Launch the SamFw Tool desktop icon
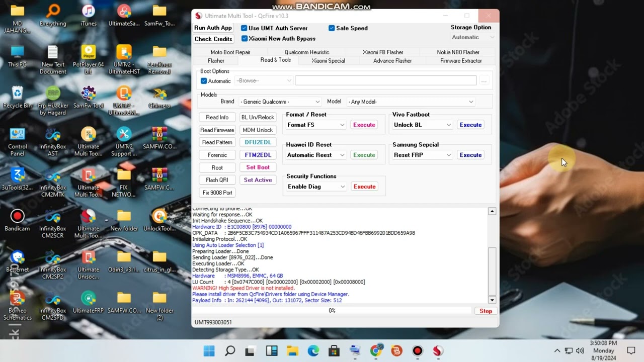644x362 pixels. click(x=89, y=98)
